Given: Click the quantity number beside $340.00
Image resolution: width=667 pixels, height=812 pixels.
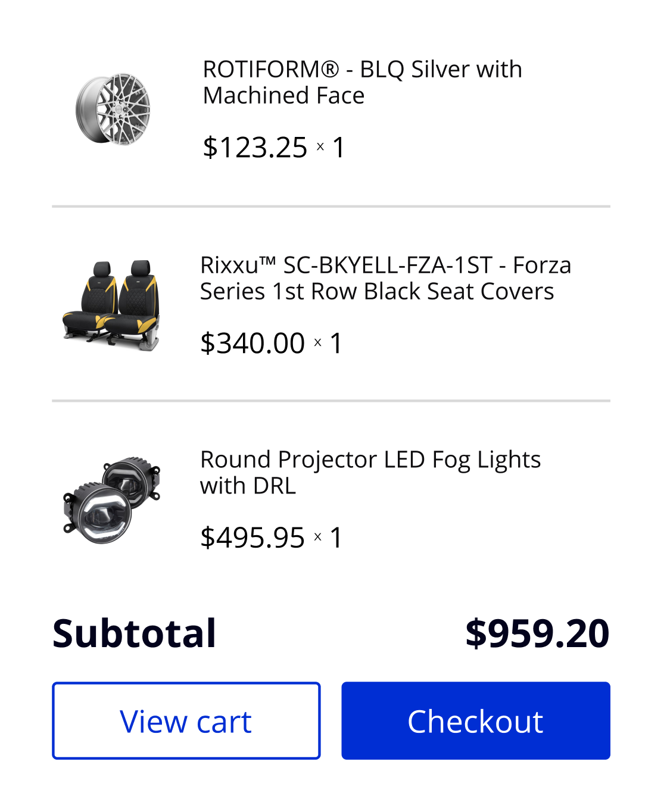Looking at the screenshot, I should pyautogui.click(x=336, y=343).
